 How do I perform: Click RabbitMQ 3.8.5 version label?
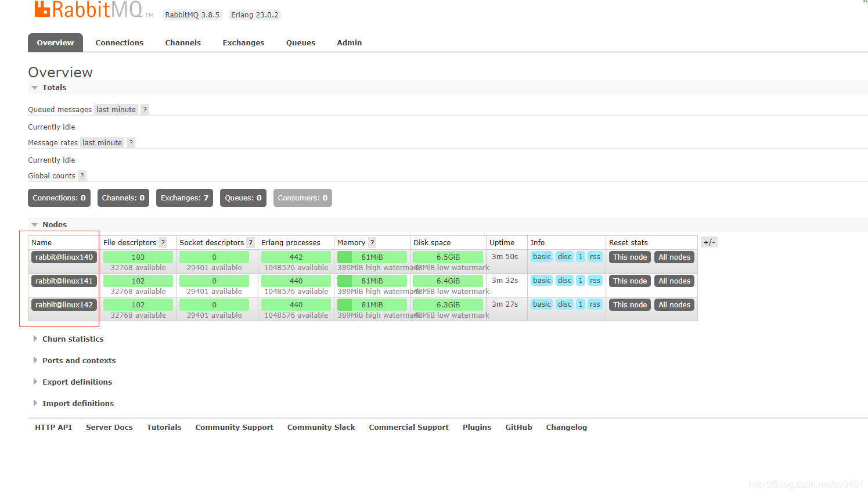(192, 15)
